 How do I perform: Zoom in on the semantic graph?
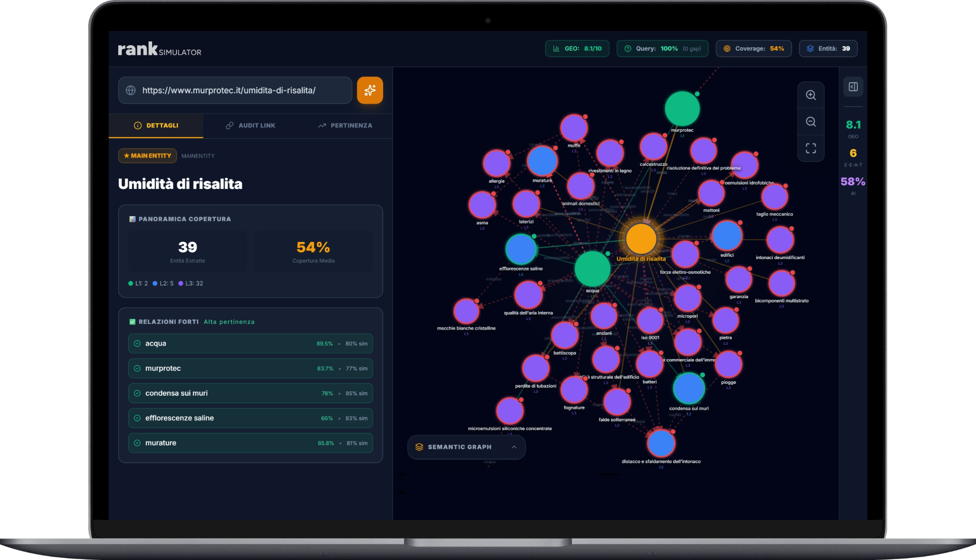click(x=811, y=95)
